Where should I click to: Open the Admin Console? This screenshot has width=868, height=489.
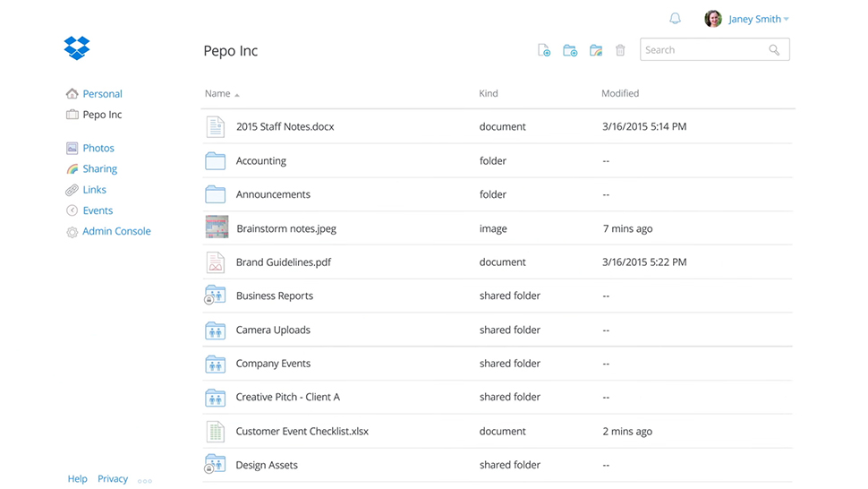coord(116,231)
